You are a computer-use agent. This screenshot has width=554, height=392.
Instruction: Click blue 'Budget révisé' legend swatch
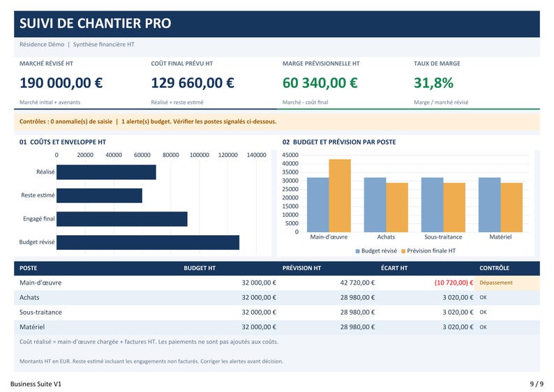357,251
